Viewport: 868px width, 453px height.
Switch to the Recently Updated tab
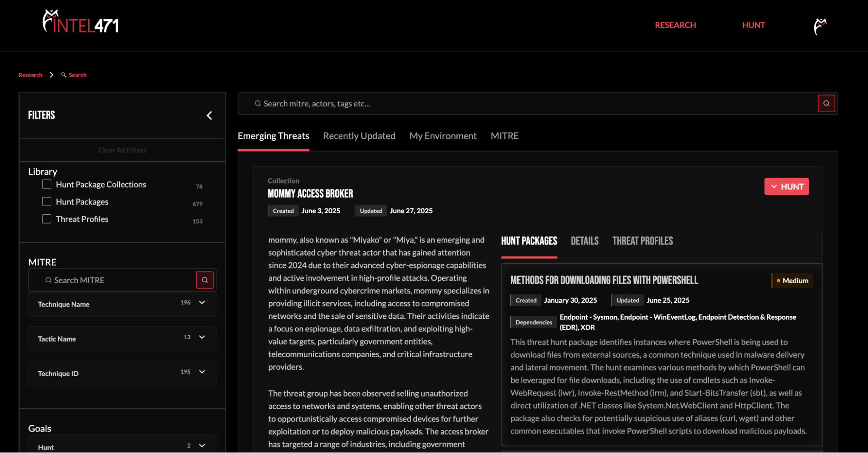coord(359,136)
